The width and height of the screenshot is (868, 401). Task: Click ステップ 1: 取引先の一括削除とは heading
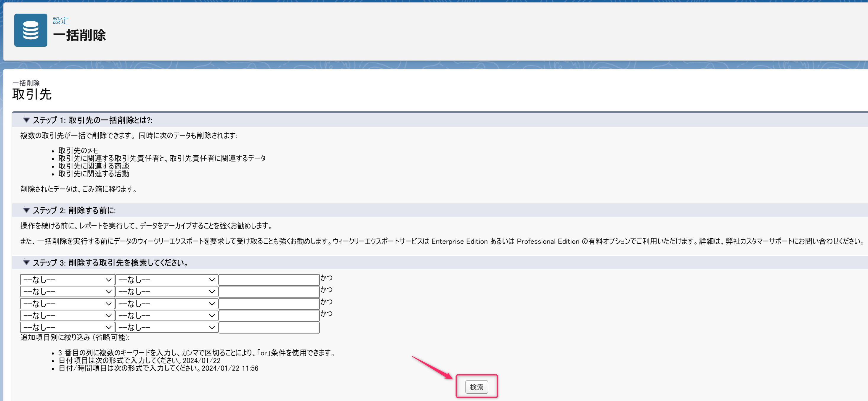(93, 120)
